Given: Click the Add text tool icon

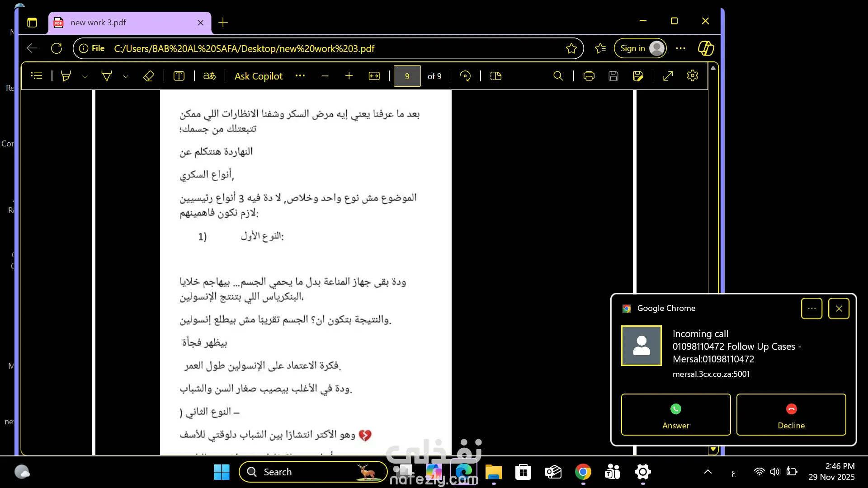Looking at the screenshot, I should 179,76.
